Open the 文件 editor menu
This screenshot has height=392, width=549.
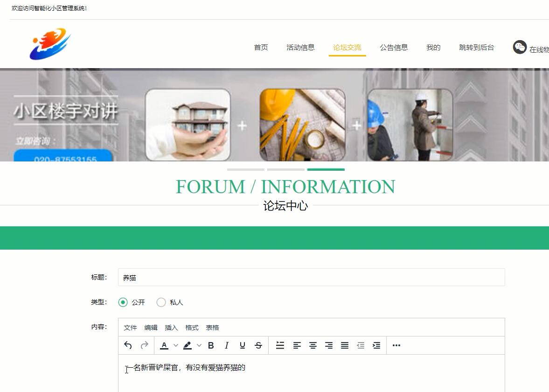130,328
